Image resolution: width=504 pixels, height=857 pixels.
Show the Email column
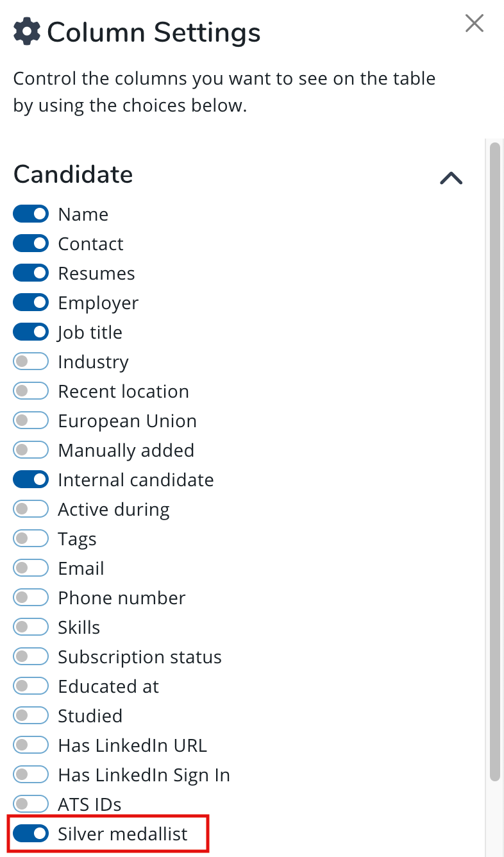[x=31, y=568]
